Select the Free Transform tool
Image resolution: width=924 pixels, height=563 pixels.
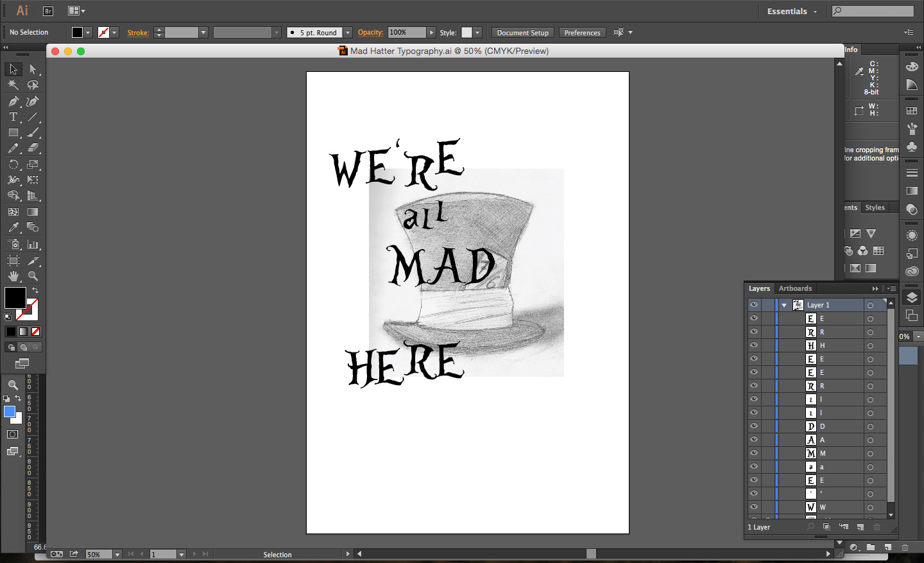click(33, 180)
